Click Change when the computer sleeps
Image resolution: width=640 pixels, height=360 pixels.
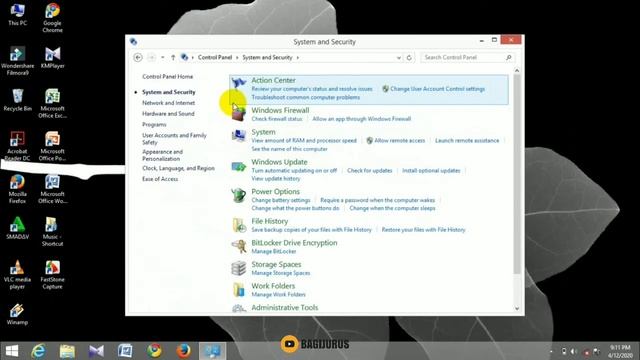pyautogui.click(x=392, y=208)
